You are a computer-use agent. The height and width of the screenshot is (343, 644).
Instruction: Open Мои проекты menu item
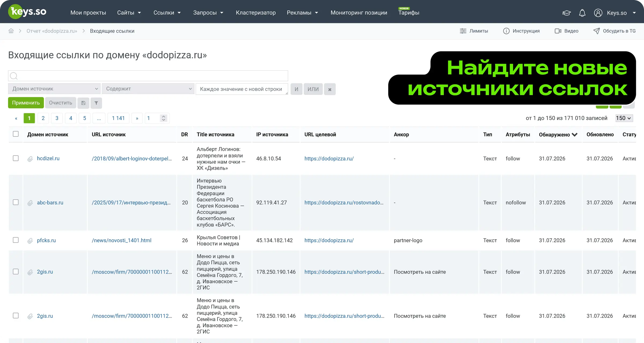pyautogui.click(x=88, y=13)
